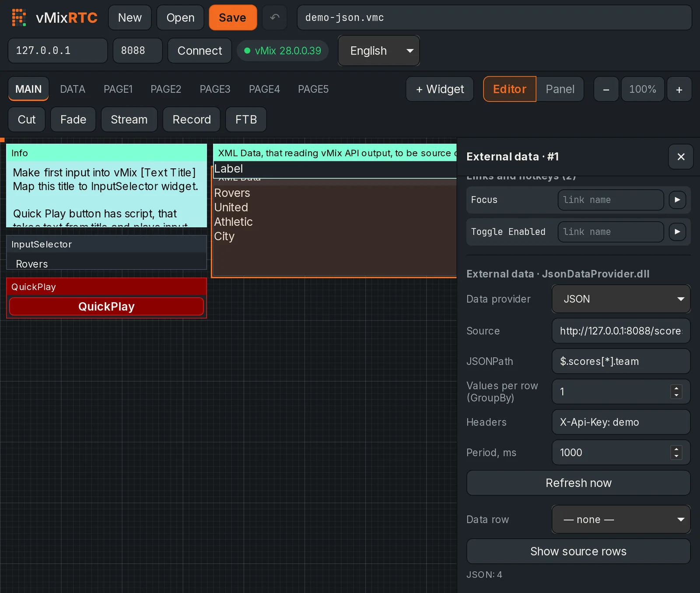Click the Open button

180,17
